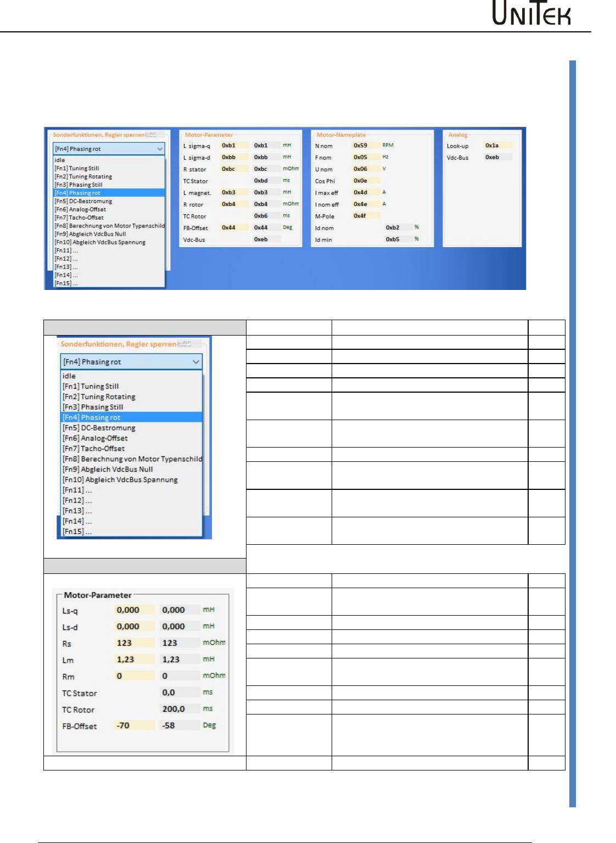Click the yellow Ls-q input showing 0,000
This screenshot has height=843, width=616.
pyautogui.click(x=135, y=610)
